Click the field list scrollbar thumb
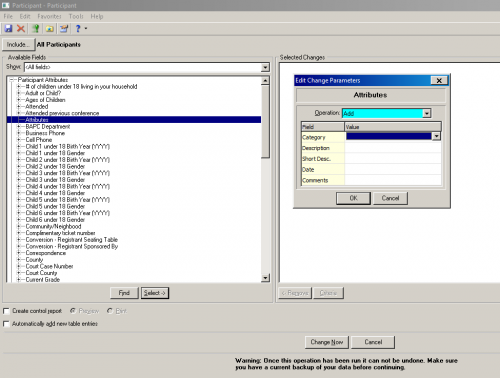 265,122
